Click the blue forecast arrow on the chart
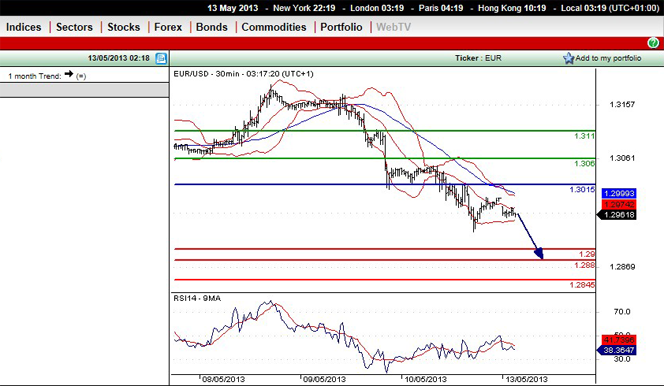This screenshot has height=386, width=664. [529, 236]
